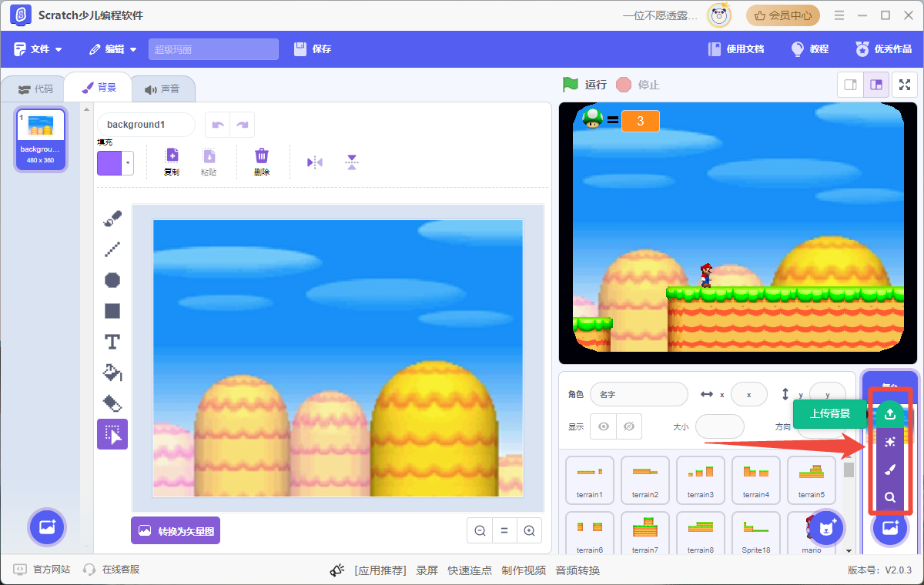This screenshot has height=585, width=924.
Task: Stop the project with 停止
Action: (638, 85)
